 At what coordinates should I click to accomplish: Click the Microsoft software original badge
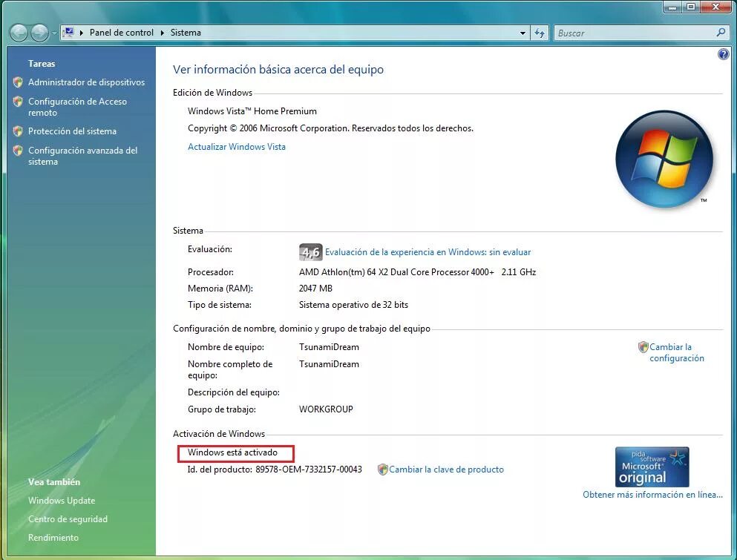pyautogui.click(x=652, y=467)
